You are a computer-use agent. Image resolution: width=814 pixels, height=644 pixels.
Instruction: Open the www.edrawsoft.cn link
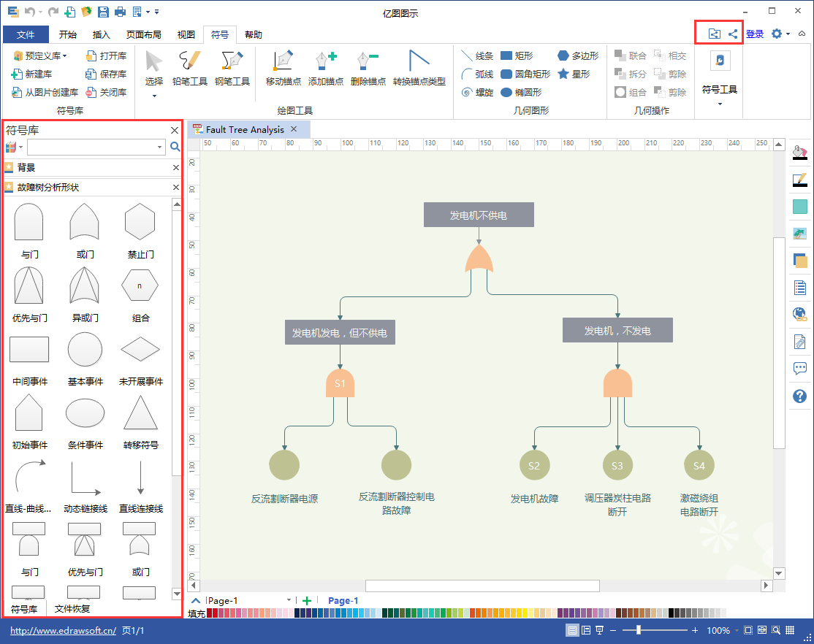(63, 631)
